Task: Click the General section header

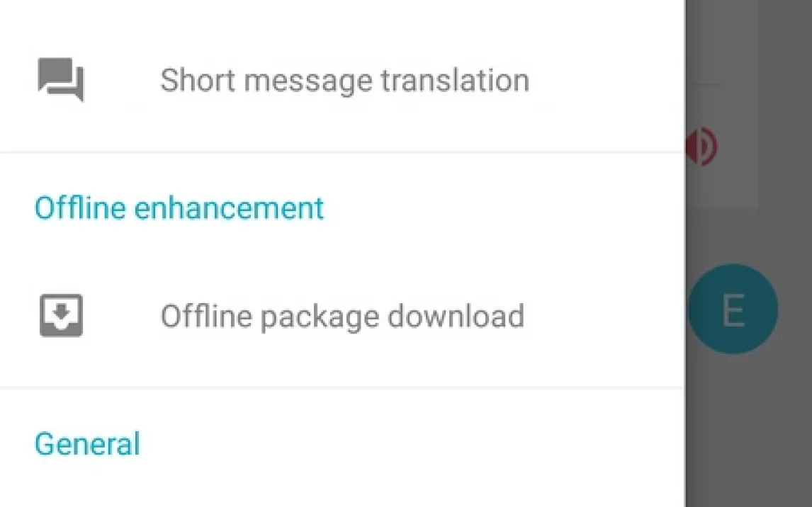Action: [x=87, y=444]
